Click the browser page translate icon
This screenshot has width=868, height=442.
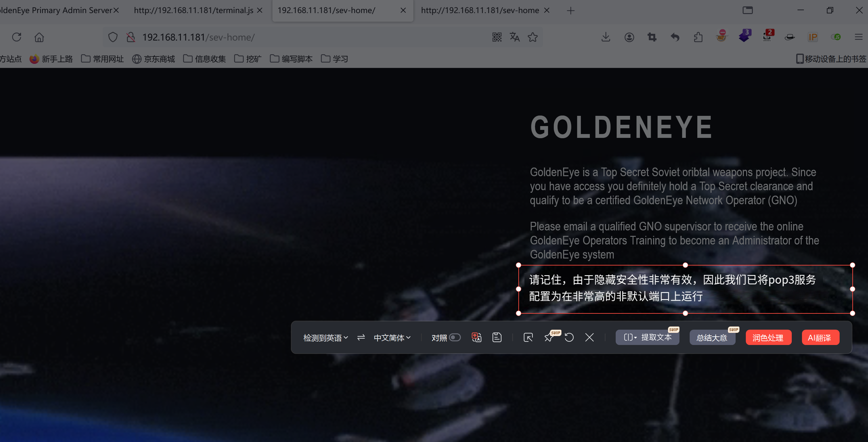click(515, 37)
